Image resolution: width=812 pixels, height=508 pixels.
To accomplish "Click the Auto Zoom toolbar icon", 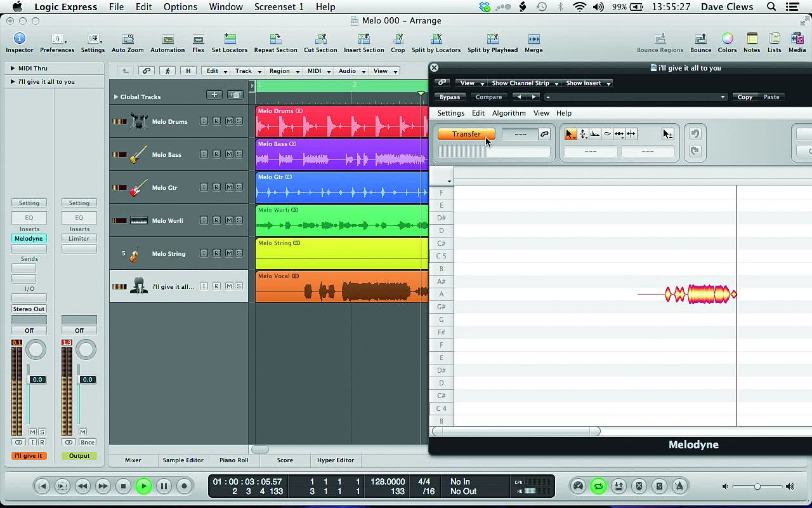I will pyautogui.click(x=127, y=39).
